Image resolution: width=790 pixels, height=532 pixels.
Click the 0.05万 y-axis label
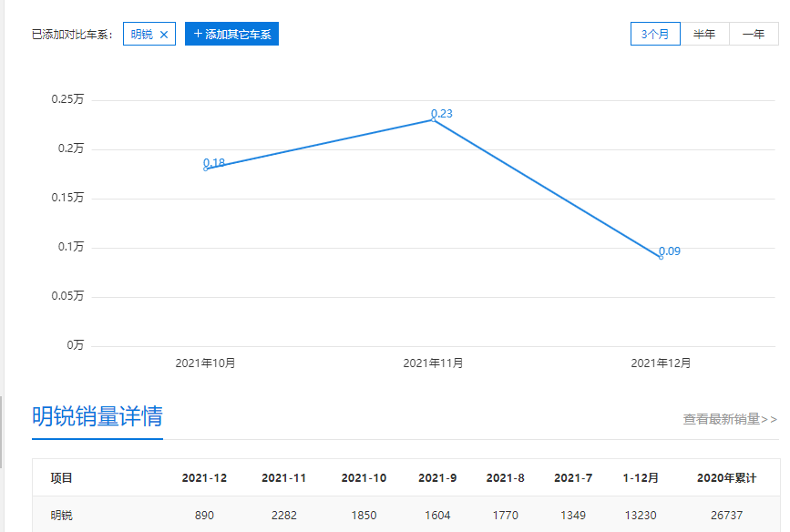pyautogui.click(x=67, y=296)
